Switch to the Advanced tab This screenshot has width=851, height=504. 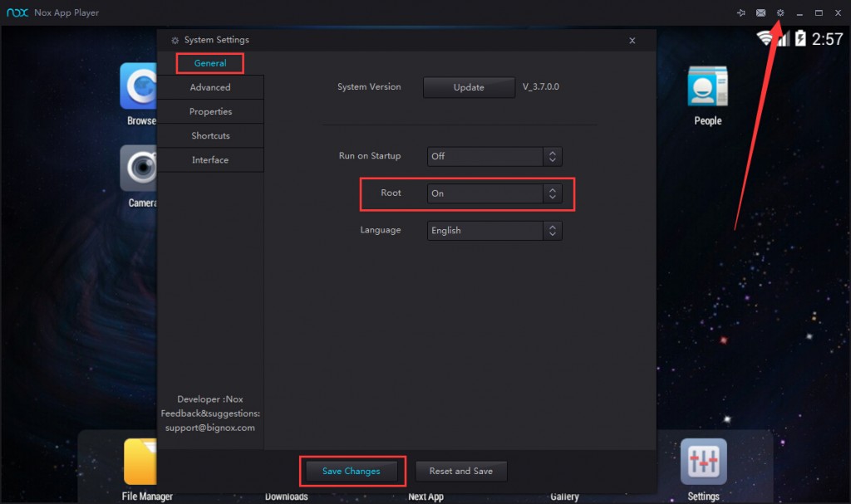coord(210,87)
